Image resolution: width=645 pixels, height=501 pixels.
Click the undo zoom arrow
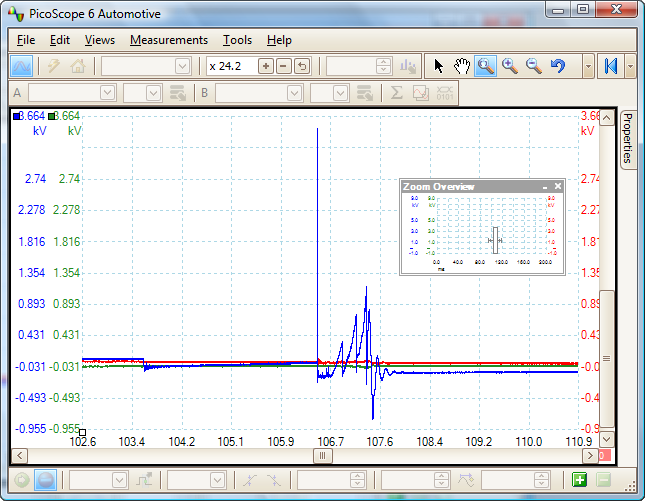click(558, 66)
